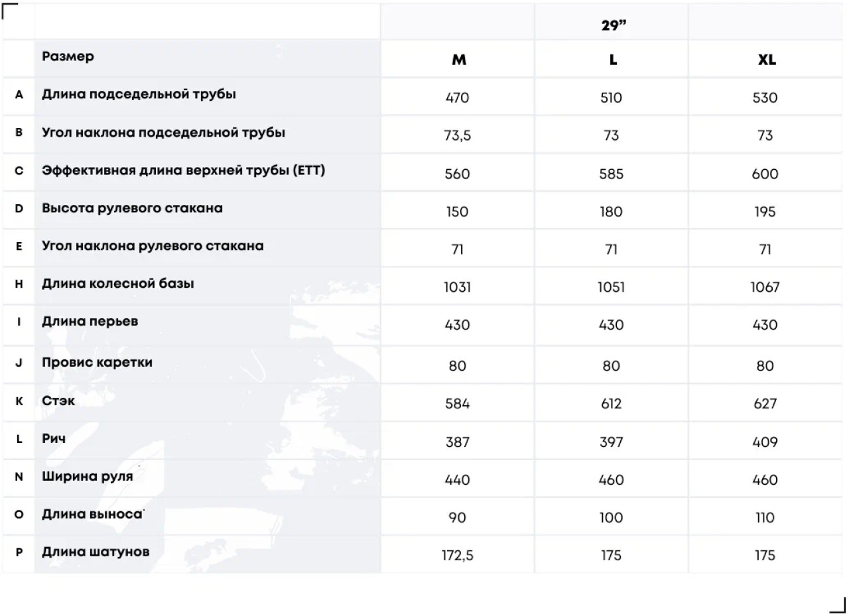Click the L size column header
The image size is (849, 616).
point(612,60)
